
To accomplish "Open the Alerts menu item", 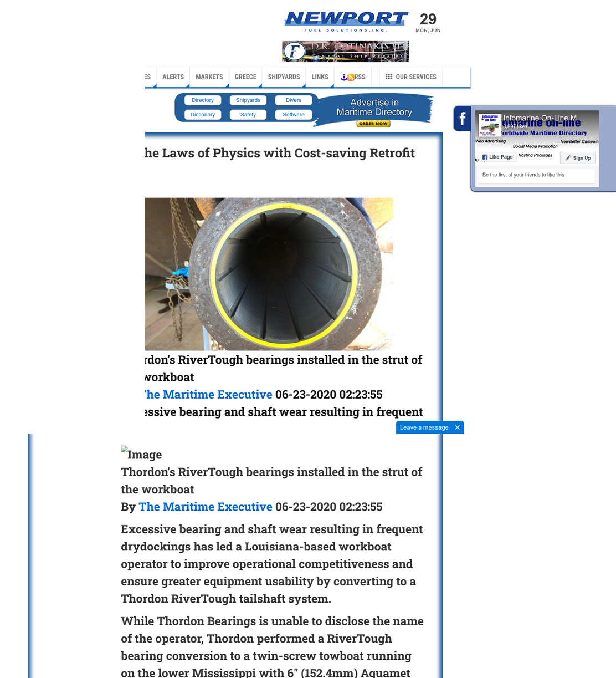I will coord(173,77).
